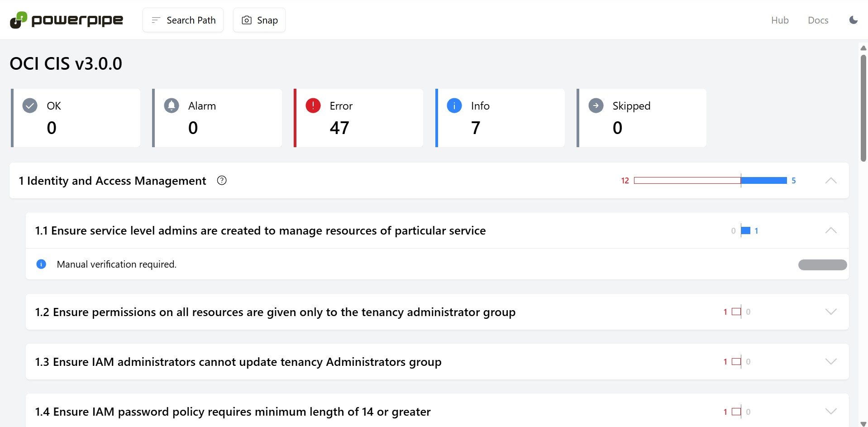This screenshot has width=868, height=427.
Task: Click the red Error exclamation icon
Action: click(313, 106)
